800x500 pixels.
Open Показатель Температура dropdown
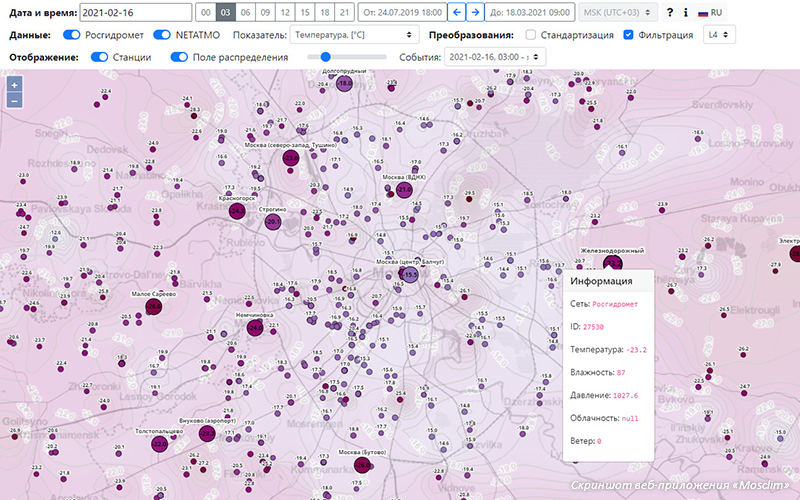(x=354, y=35)
